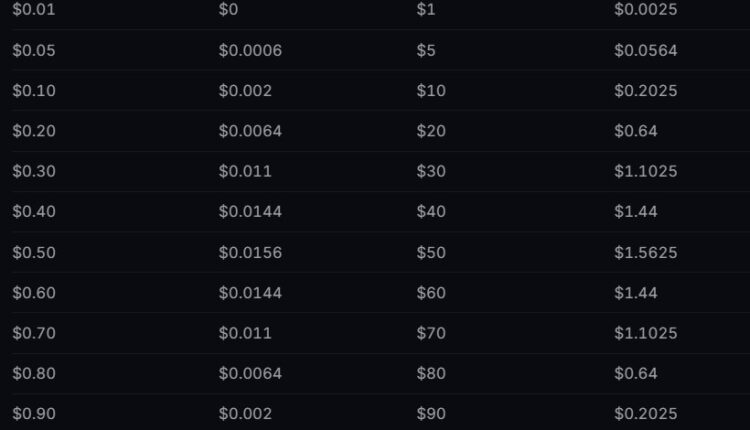The image size is (750, 430).
Task: Select the $50 cell
Action: pos(431,253)
